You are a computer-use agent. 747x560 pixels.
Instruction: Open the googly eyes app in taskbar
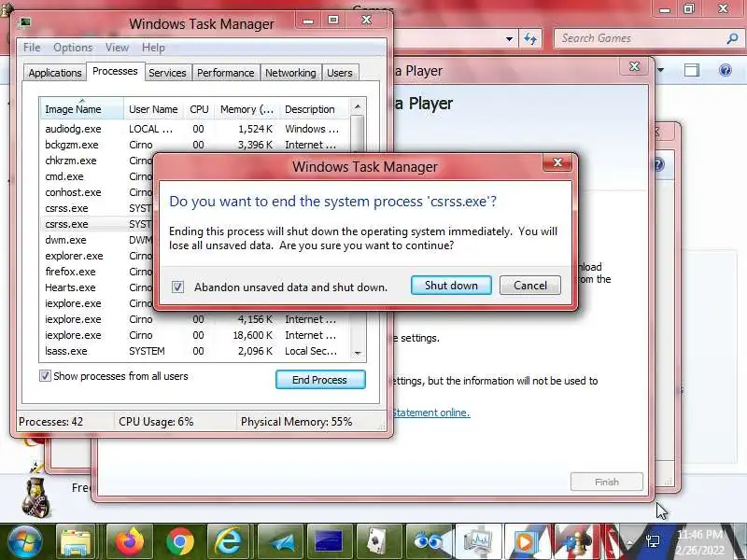[x=429, y=542]
